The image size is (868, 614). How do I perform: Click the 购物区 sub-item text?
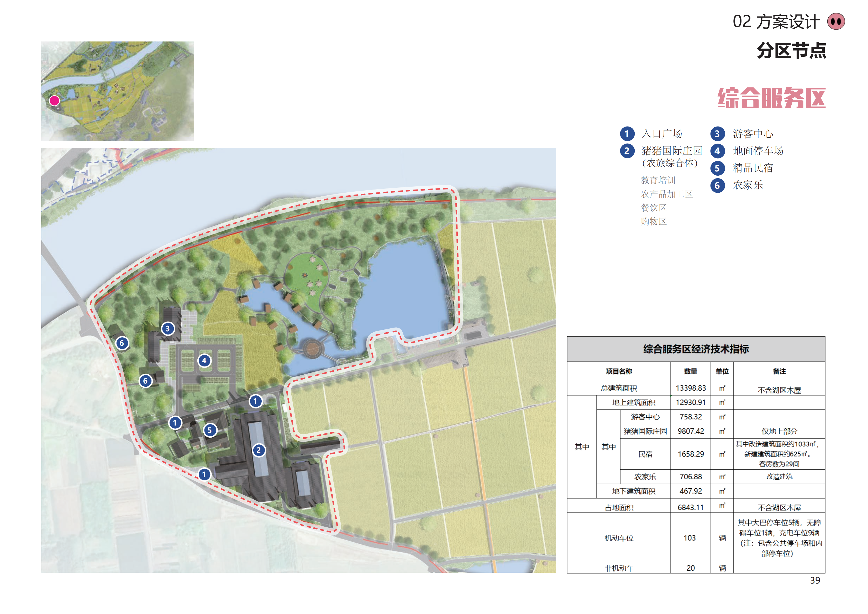click(x=654, y=222)
